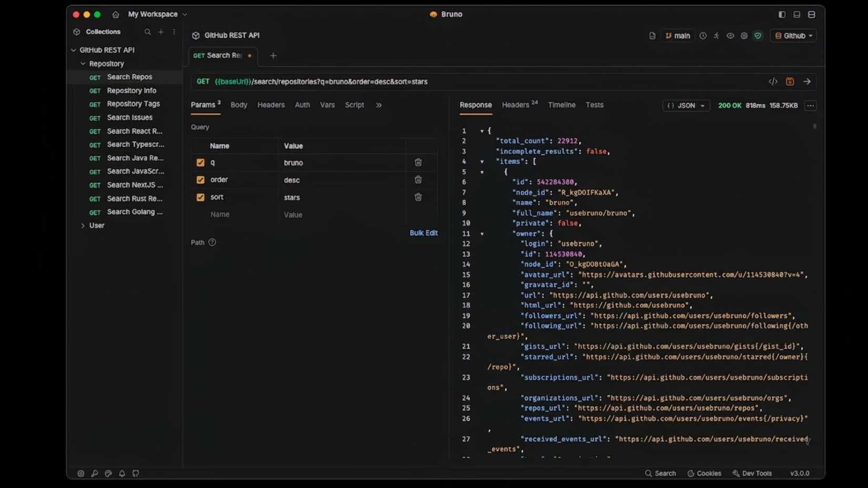Click the GitHub icon in the status bar
Screen dimensions: 868x488
135,474
